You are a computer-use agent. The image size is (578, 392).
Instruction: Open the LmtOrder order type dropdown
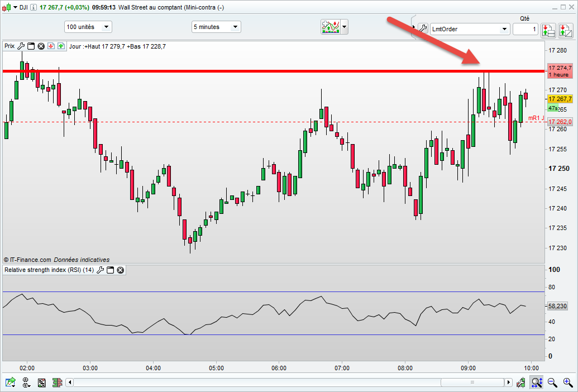470,29
